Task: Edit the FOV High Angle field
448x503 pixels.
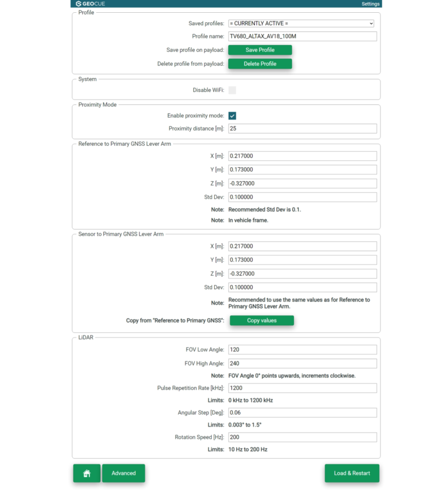Action: [303, 364]
